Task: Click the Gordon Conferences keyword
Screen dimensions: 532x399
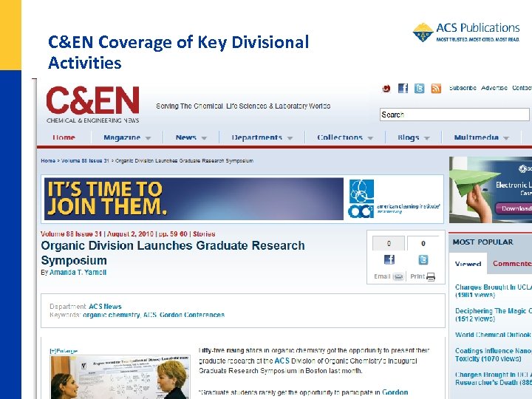Action: [x=192, y=315]
